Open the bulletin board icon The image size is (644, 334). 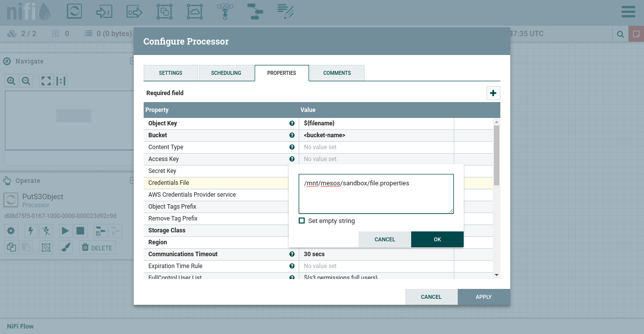coord(636,34)
